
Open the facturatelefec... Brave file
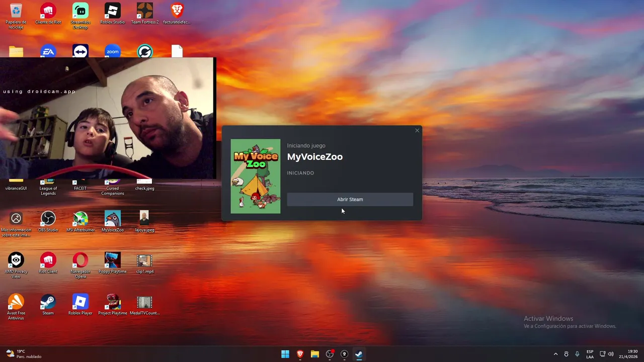177,14
